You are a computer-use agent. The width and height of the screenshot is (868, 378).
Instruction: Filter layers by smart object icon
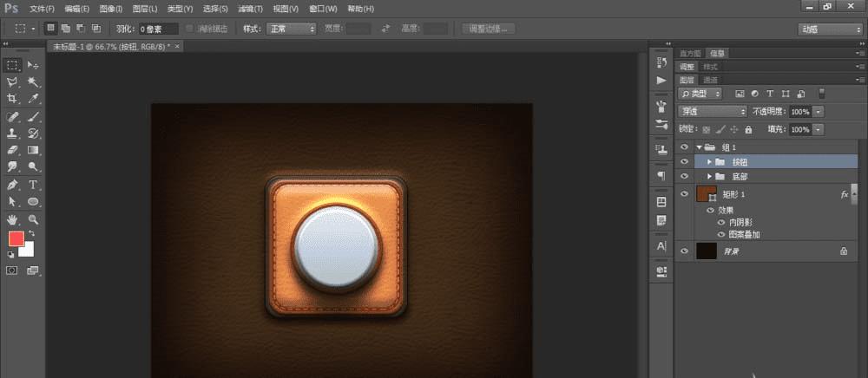pos(801,94)
